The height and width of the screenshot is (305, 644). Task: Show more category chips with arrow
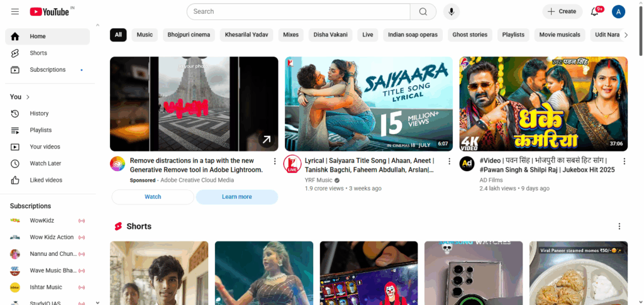626,35
